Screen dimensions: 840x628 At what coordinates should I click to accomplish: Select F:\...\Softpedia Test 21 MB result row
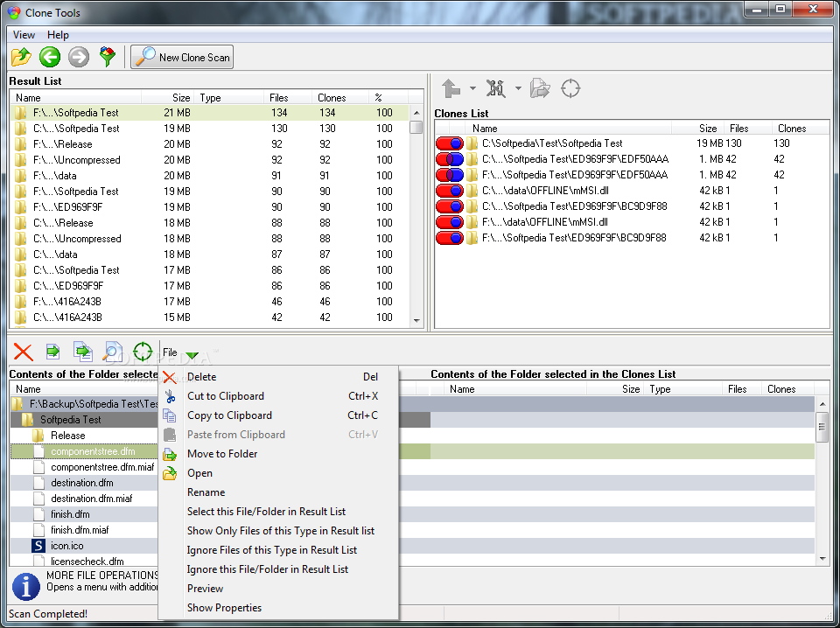point(210,113)
